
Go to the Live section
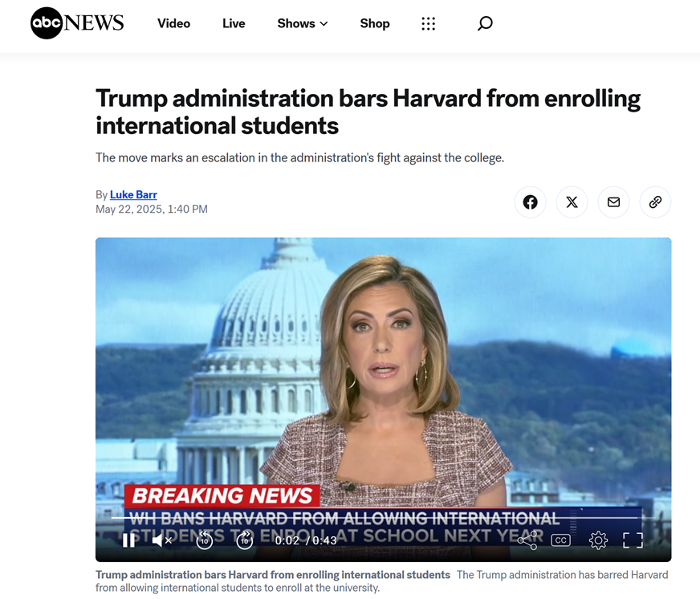pyautogui.click(x=234, y=23)
